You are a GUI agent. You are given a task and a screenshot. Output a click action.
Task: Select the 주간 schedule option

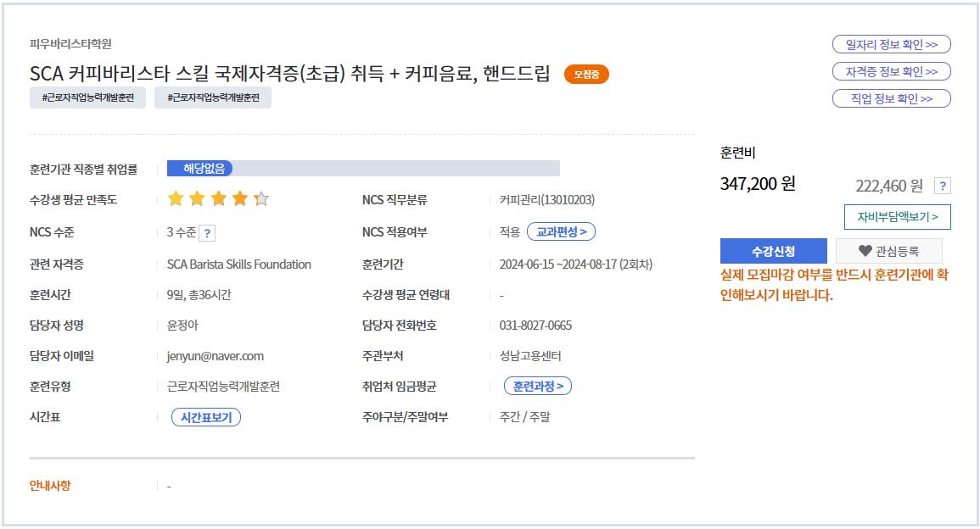pos(510,416)
